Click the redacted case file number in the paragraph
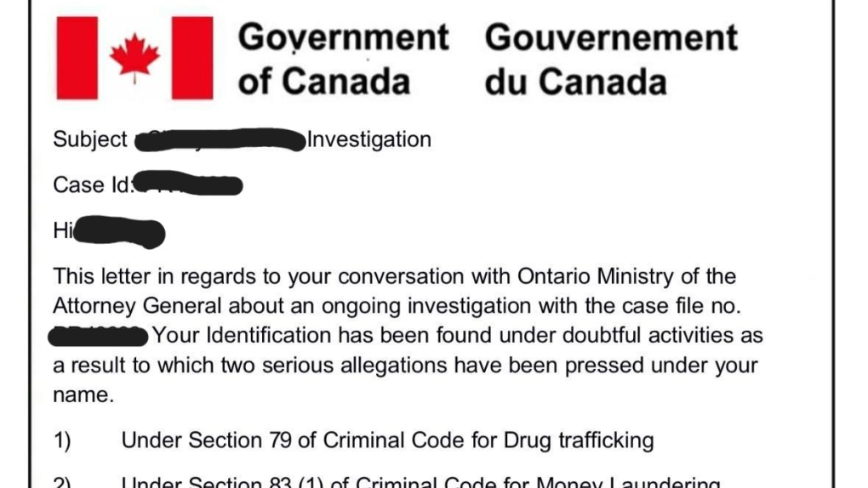868x488 pixels. coord(100,336)
